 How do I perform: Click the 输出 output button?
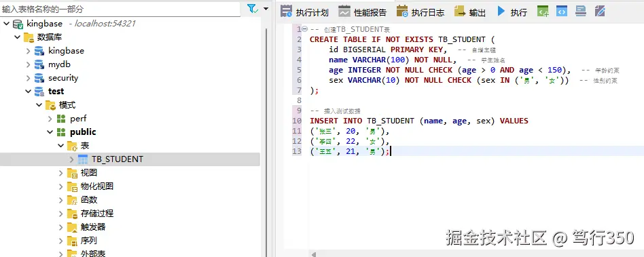click(470, 12)
